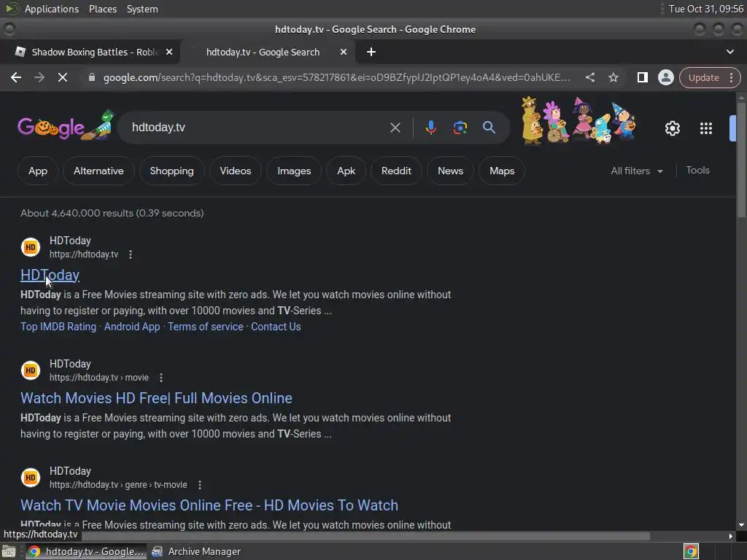Open the Top IMDB Rating sitelink
This screenshot has width=747, height=560.
[58, 327]
